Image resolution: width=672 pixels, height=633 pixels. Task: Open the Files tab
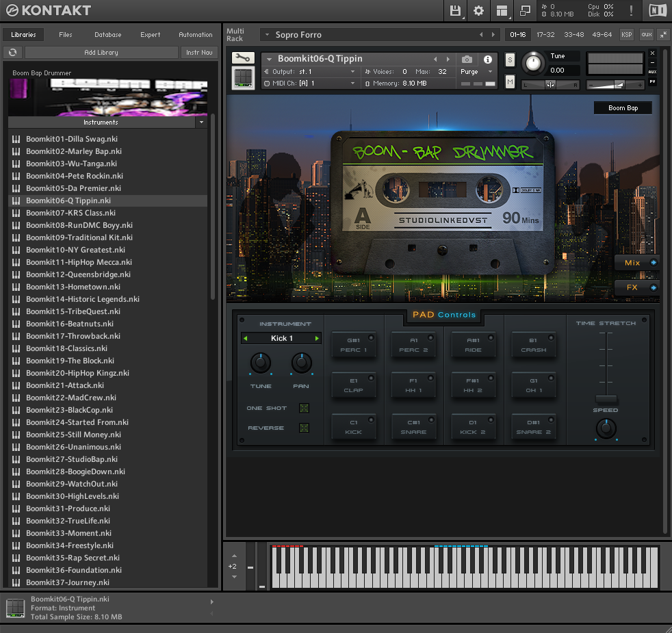coord(66,35)
